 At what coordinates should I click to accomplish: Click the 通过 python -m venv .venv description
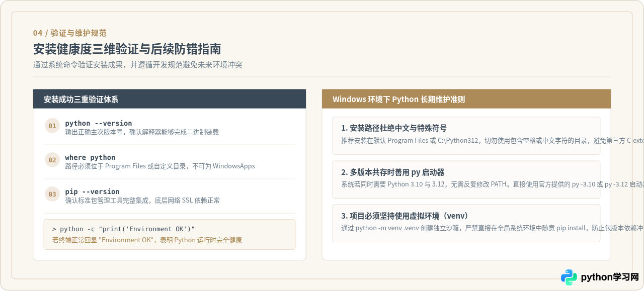tap(493, 228)
